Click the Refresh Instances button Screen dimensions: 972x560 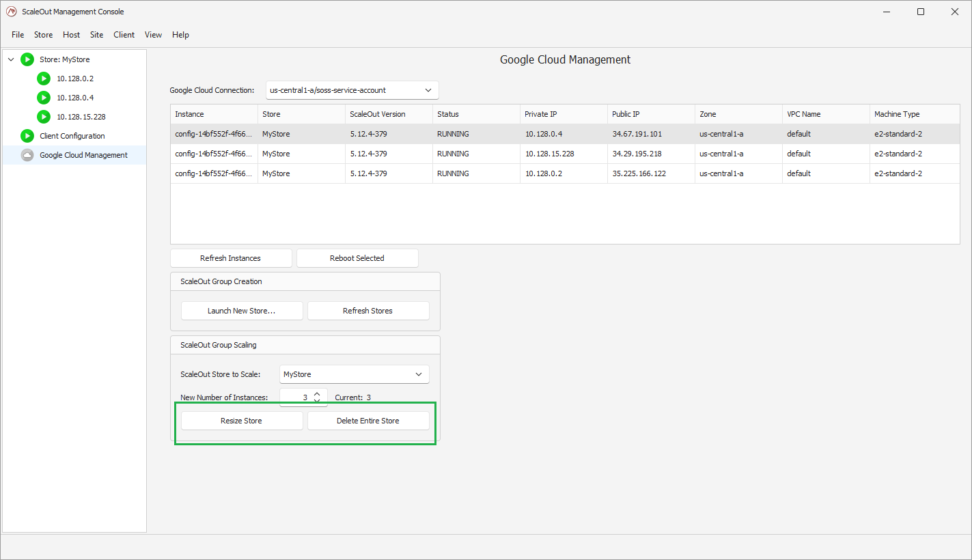click(x=231, y=258)
